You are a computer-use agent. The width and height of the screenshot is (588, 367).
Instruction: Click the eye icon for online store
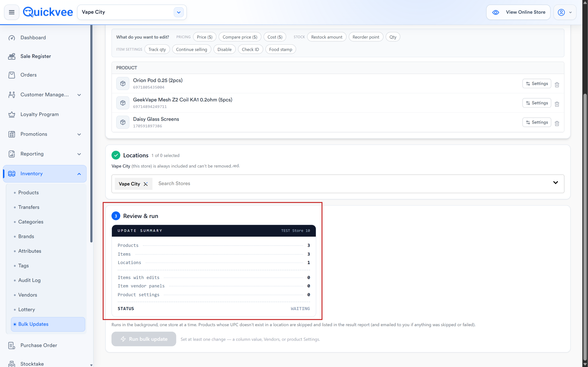pyautogui.click(x=495, y=12)
